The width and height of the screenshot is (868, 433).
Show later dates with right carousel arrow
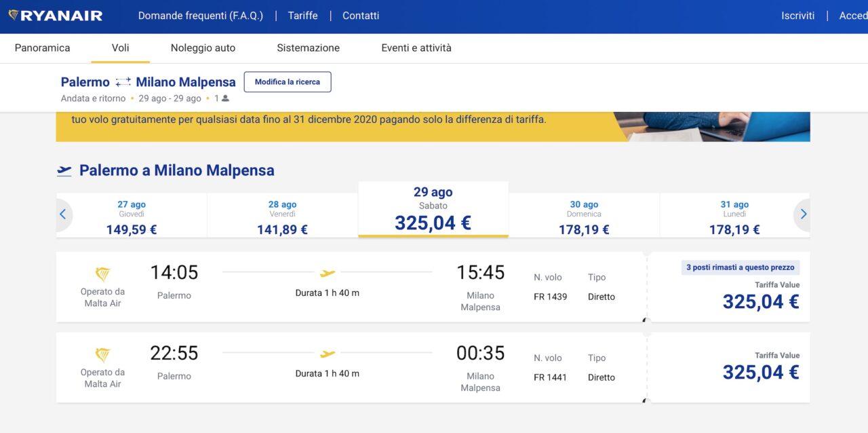[x=803, y=214]
